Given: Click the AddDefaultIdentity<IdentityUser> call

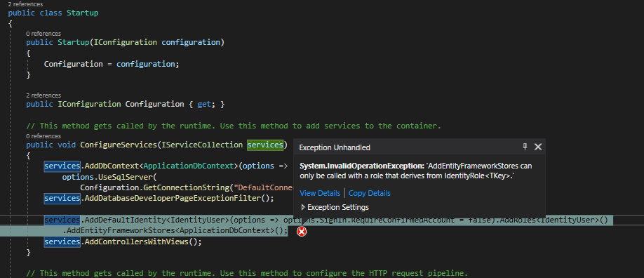Looking at the screenshot, I should (156, 220).
